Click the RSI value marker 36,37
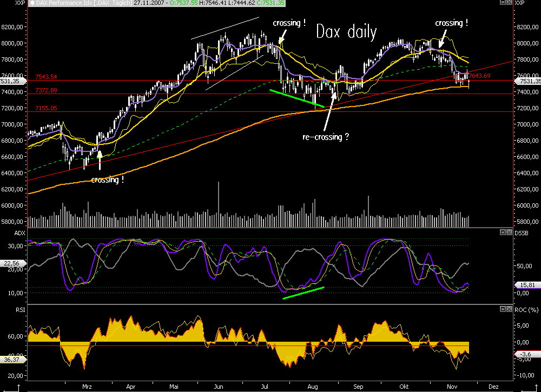 [x=12, y=358]
